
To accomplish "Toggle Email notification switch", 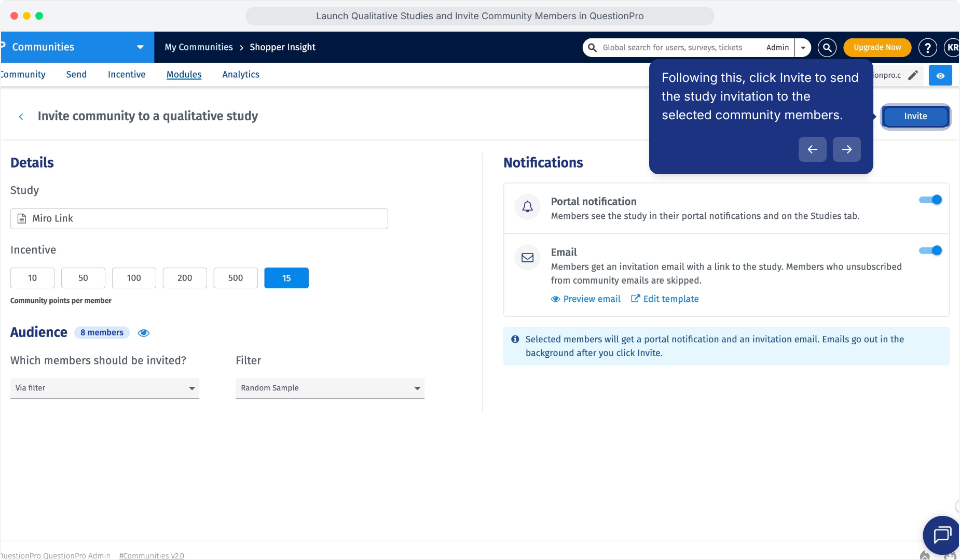I will click(930, 250).
